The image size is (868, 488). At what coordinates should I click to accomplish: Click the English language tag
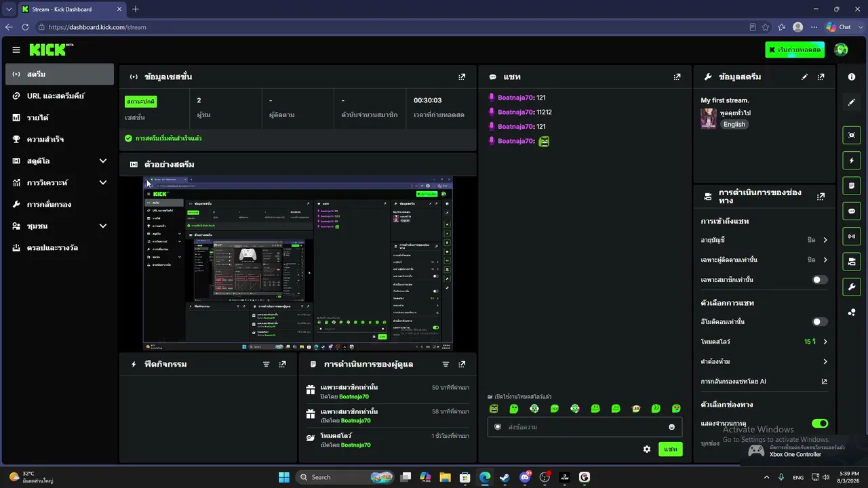click(x=734, y=125)
